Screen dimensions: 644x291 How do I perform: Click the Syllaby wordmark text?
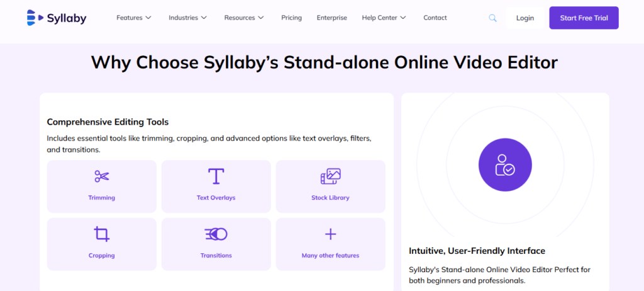[67, 18]
